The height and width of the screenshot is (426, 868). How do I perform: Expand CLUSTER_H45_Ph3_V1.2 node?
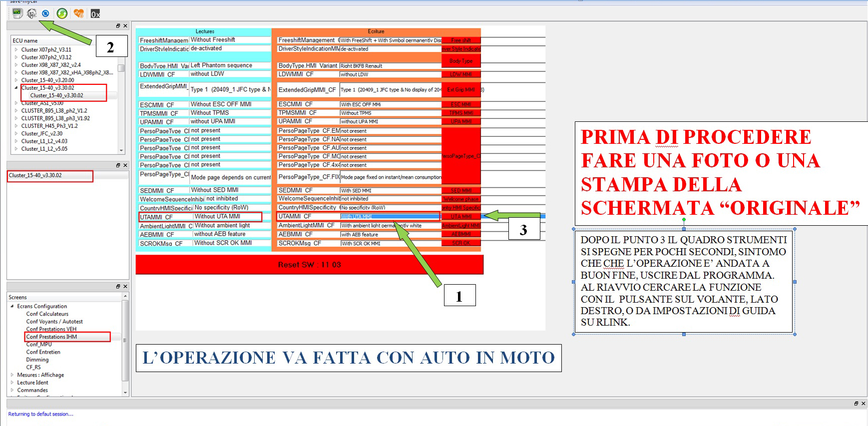point(16,126)
